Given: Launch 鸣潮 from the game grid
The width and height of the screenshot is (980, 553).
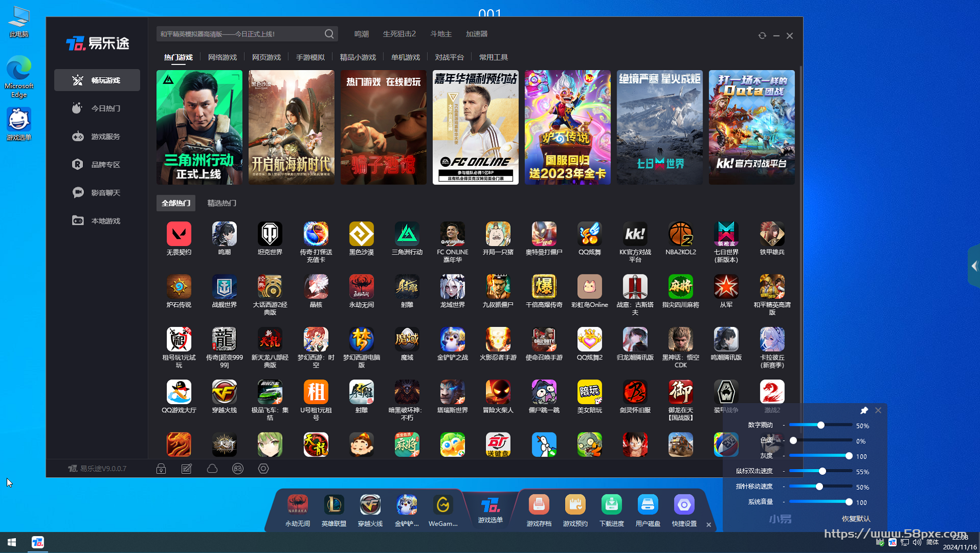Looking at the screenshot, I should tap(224, 234).
